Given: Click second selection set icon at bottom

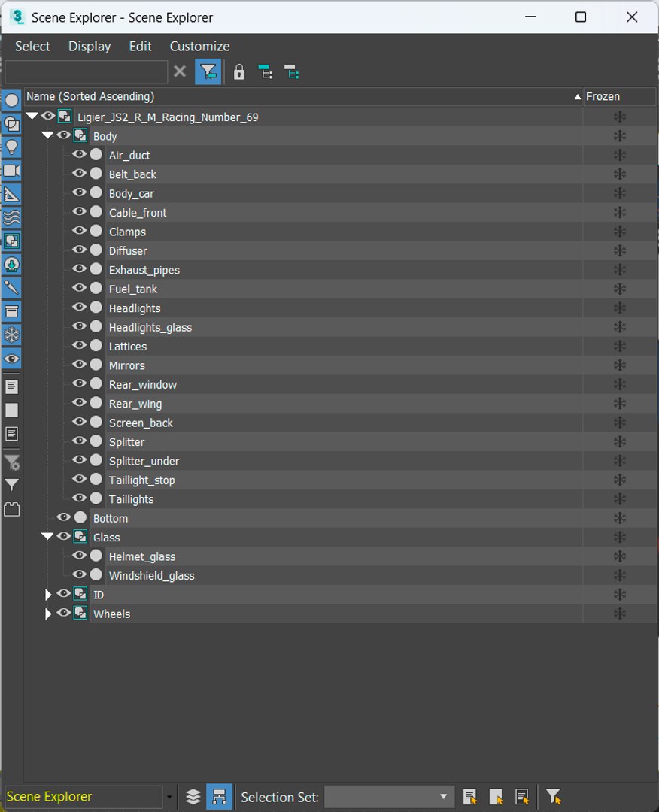Looking at the screenshot, I should [496, 796].
